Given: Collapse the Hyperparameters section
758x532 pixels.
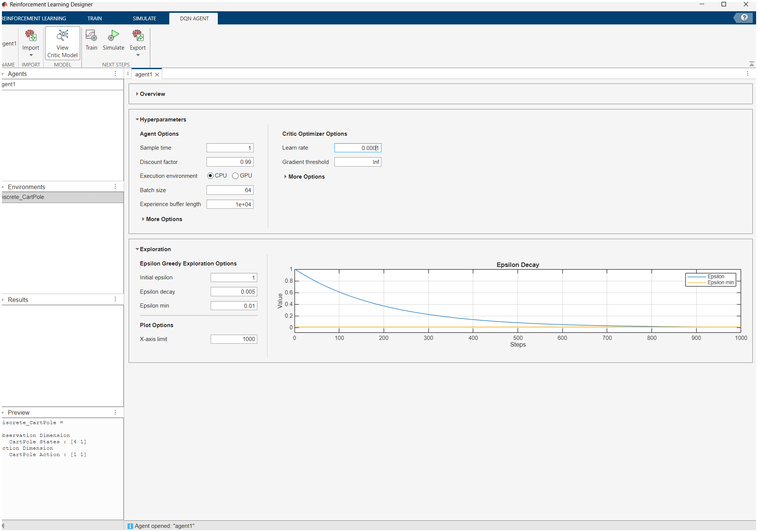Looking at the screenshot, I should pyautogui.click(x=137, y=120).
